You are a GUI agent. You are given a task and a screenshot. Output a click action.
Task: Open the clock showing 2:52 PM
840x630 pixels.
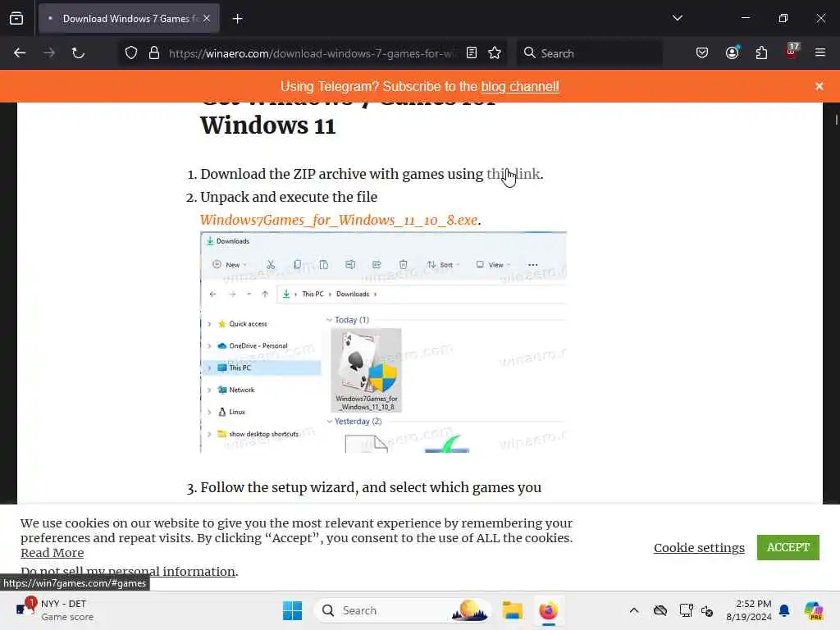(748, 610)
